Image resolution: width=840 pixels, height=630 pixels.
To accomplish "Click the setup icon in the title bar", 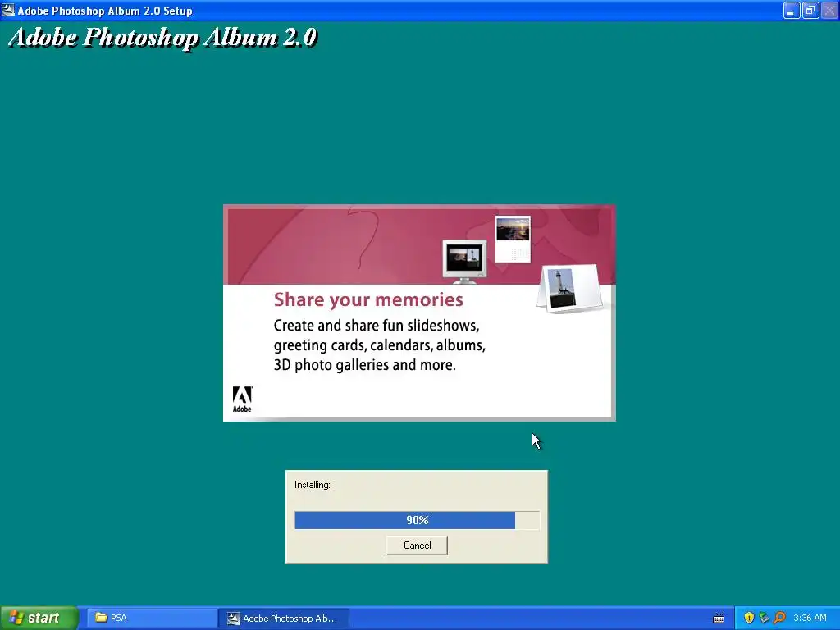I will coord(8,10).
